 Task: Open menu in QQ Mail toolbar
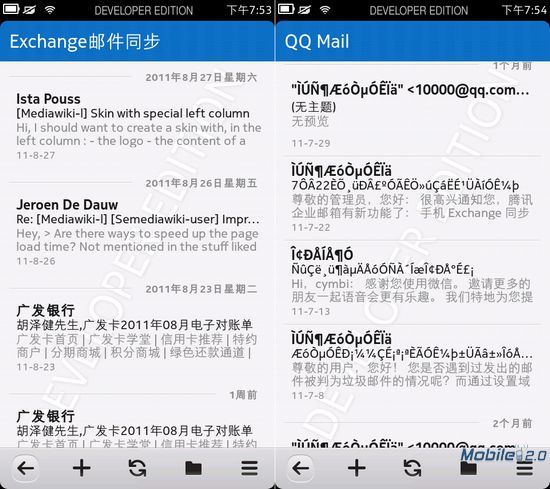(524, 468)
